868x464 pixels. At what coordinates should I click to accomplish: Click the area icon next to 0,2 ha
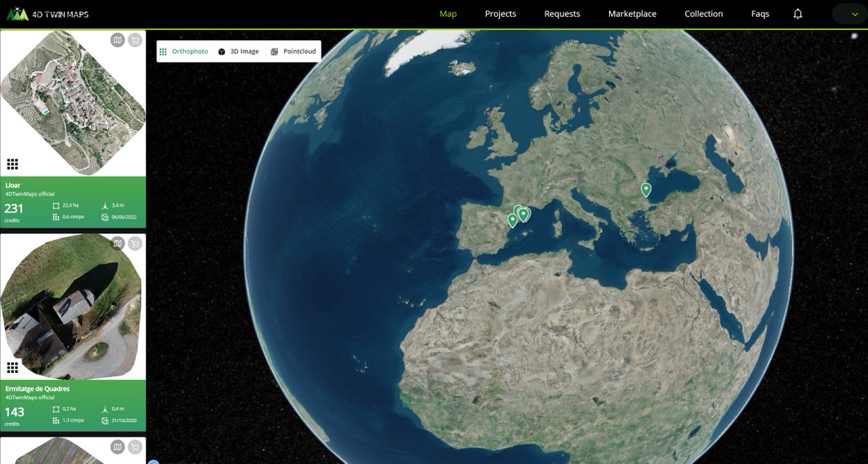point(56,409)
